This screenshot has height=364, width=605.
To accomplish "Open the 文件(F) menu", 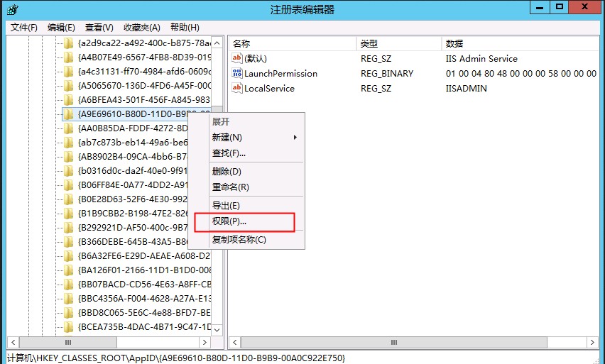I will point(24,27).
